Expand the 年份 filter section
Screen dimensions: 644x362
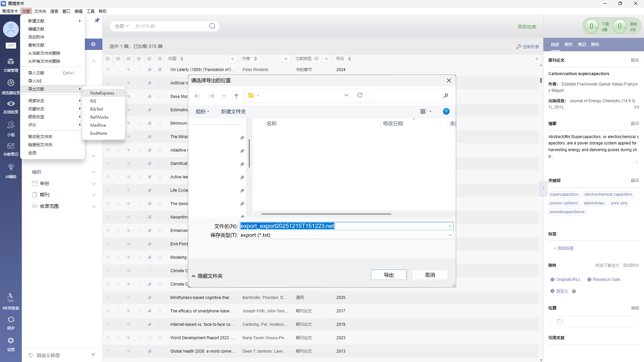click(x=94, y=184)
